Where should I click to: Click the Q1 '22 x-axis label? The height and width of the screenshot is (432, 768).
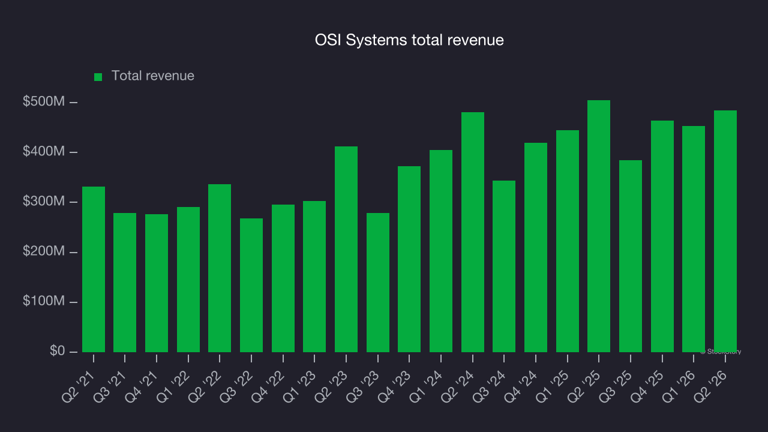coord(173,387)
